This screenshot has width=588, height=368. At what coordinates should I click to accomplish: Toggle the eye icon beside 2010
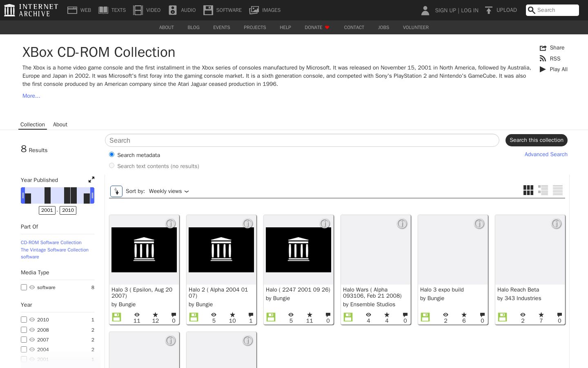pos(32,320)
